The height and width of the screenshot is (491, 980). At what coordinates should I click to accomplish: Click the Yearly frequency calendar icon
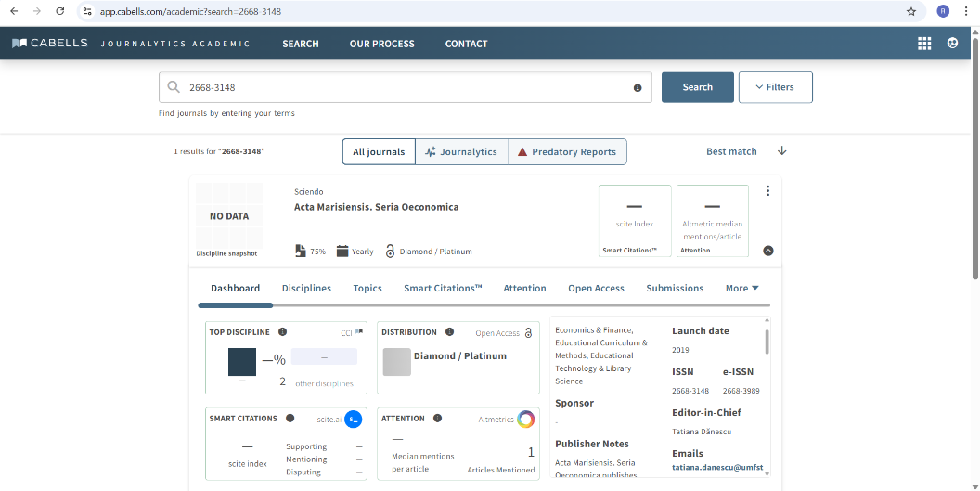(342, 252)
